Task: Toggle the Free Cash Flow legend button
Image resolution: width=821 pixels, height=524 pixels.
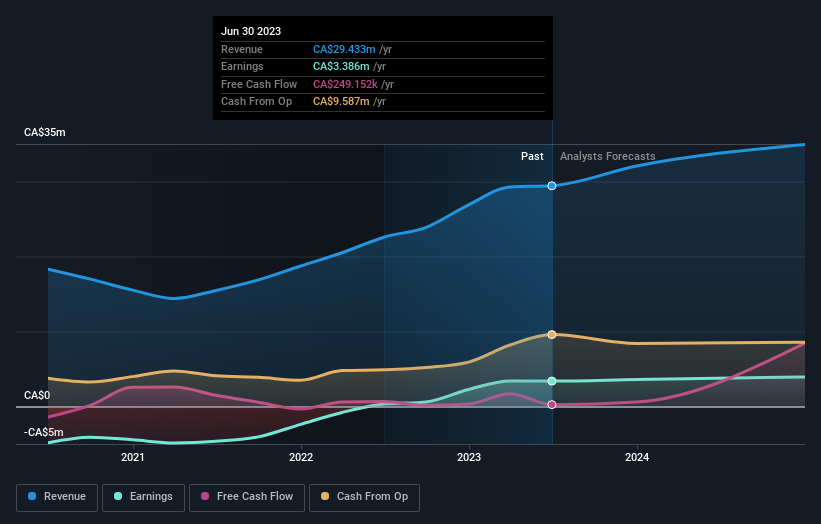Action: (x=247, y=497)
